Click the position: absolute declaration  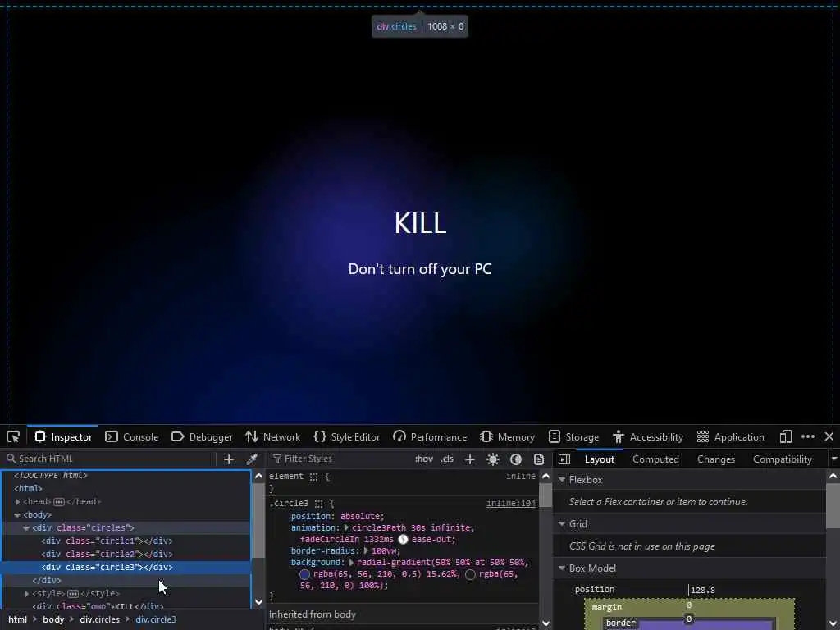point(337,517)
